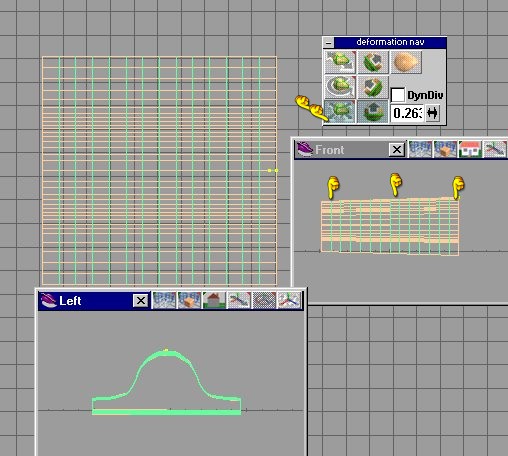Viewport: 508px width, 456px height.
Task: Select the deform-by-move tool in deformation nav
Action: point(340,62)
